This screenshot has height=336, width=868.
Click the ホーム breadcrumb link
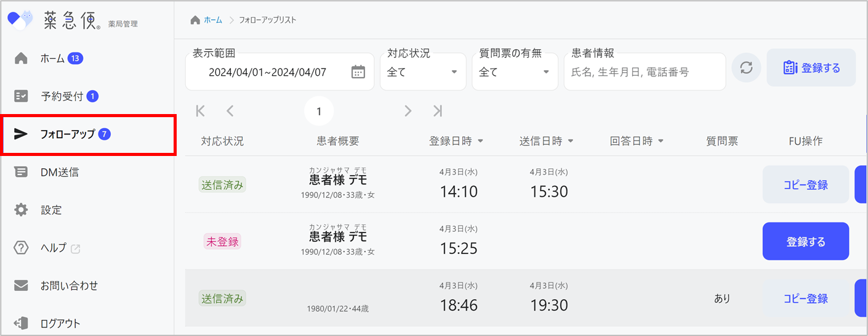(x=213, y=20)
